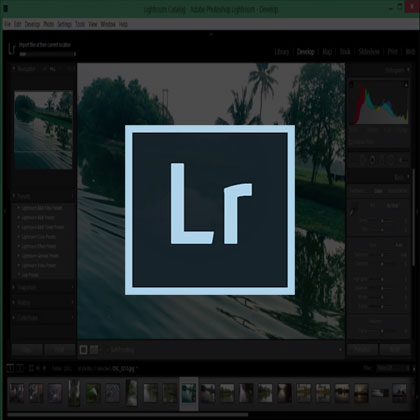The height and width of the screenshot is (420, 420).
Task: Collapse the Basic panel
Action: point(408,177)
